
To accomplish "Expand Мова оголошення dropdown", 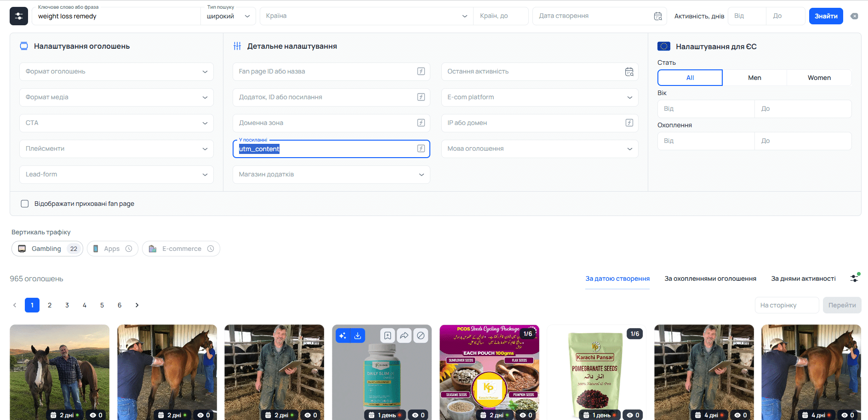I will coord(540,149).
